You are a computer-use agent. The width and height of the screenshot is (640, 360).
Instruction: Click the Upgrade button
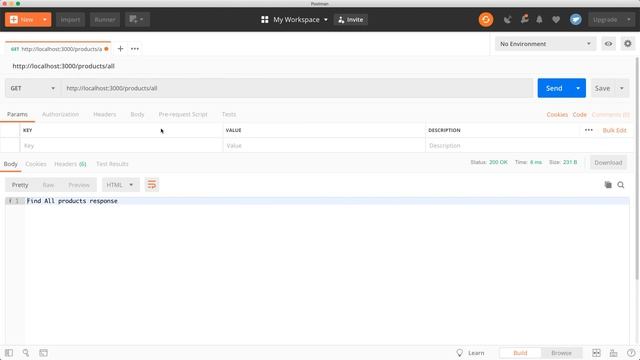[x=605, y=20]
